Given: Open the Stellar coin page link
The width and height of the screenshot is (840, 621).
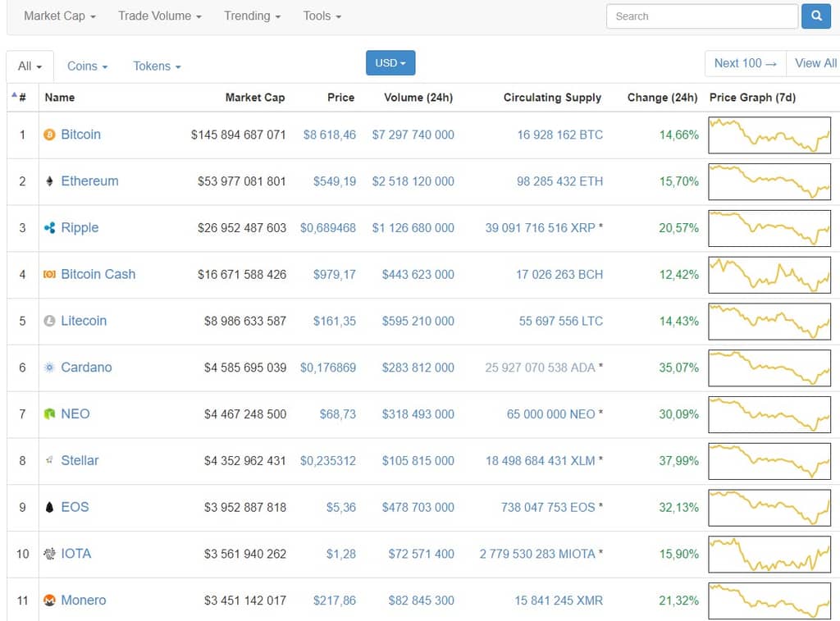Looking at the screenshot, I should point(80,461).
